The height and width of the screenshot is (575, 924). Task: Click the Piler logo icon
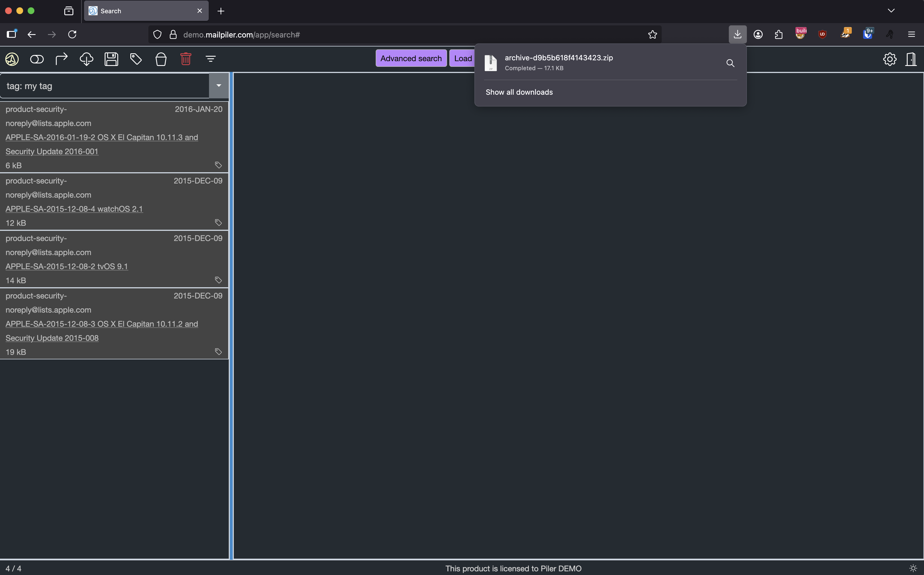click(12, 59)
